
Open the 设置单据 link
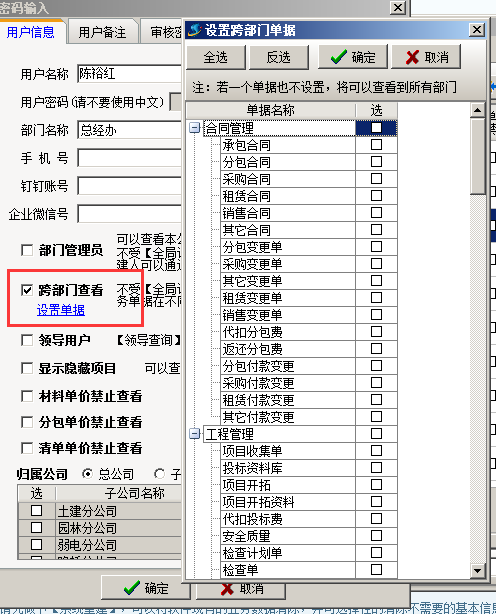61,310
